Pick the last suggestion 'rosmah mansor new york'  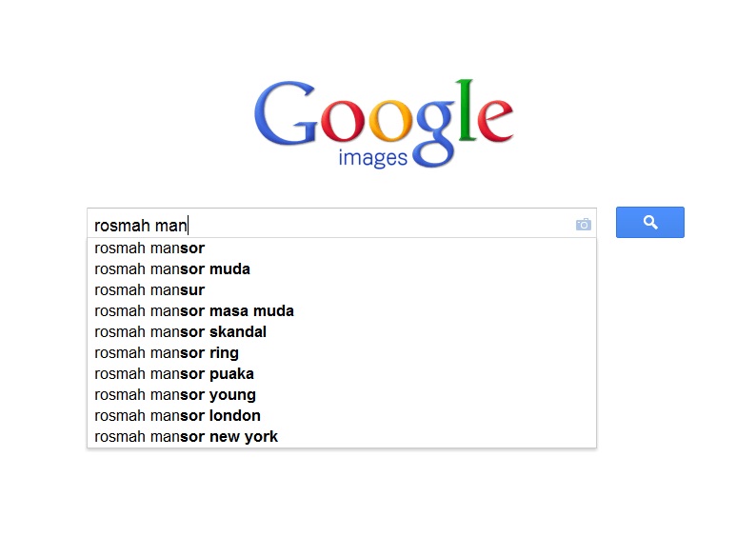[187, 436]
